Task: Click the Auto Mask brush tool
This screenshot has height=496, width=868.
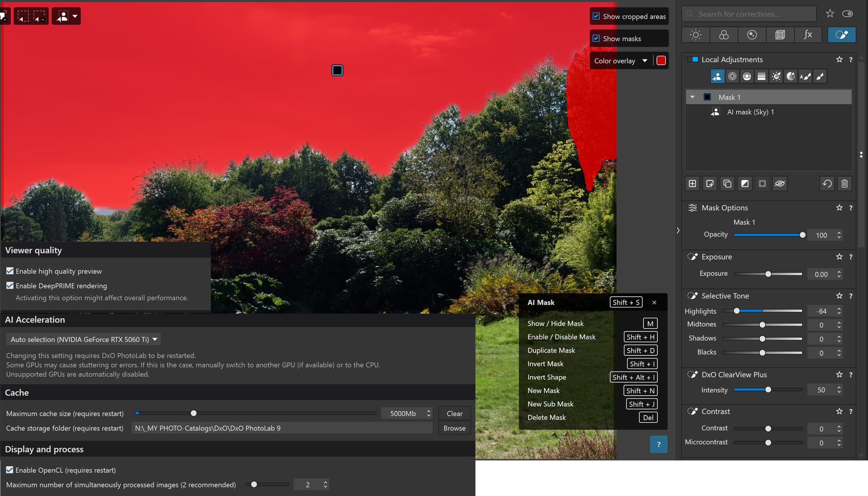Action: pos(805,76)
